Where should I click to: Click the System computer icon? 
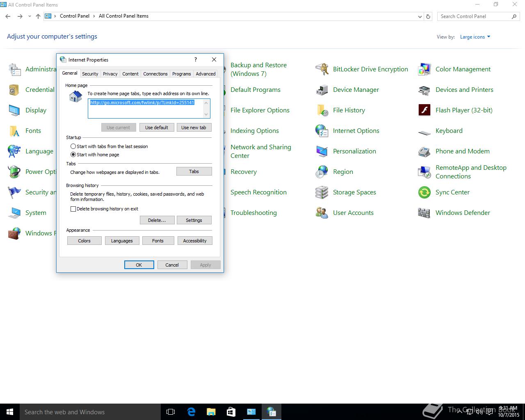point(14,213)
